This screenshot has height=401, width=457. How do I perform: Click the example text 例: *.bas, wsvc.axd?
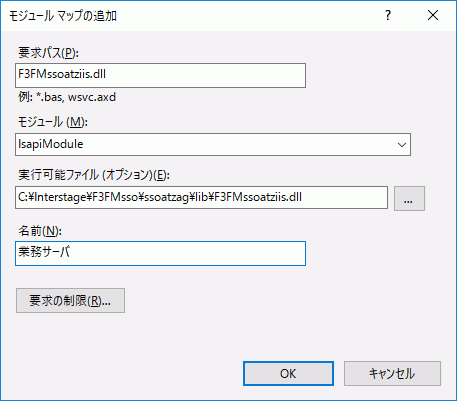[67, 97]
